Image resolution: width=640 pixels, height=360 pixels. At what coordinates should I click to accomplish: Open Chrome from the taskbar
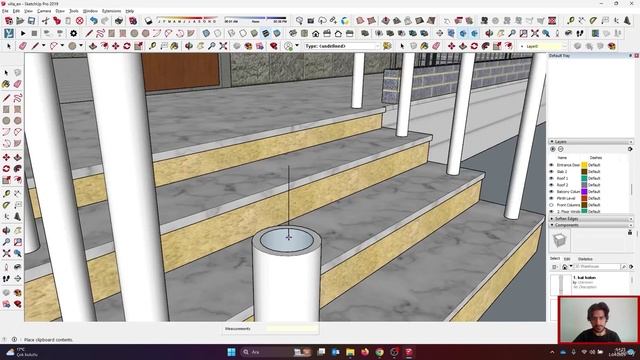380,352
